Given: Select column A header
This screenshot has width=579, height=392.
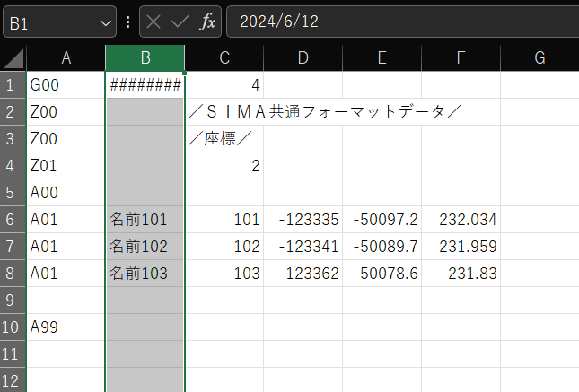Looking at the screenshot, I should point(66,58).
